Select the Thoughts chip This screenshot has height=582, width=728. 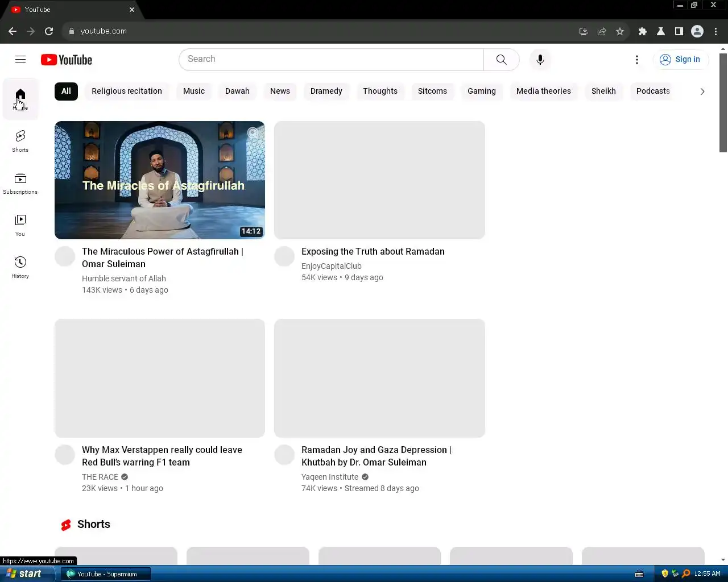[x=380, y=91]
